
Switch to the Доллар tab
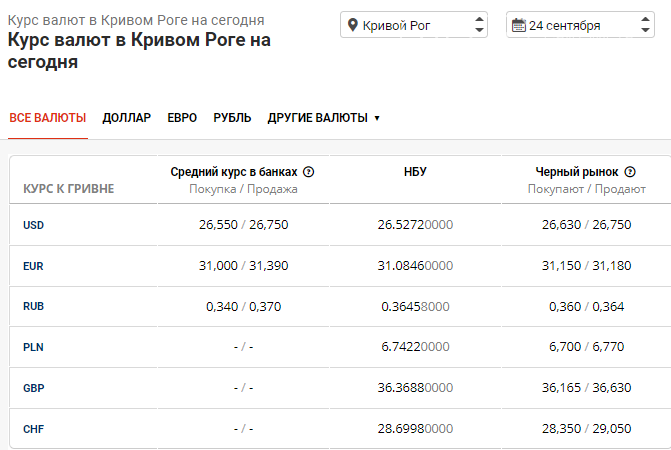click(126, 118)
